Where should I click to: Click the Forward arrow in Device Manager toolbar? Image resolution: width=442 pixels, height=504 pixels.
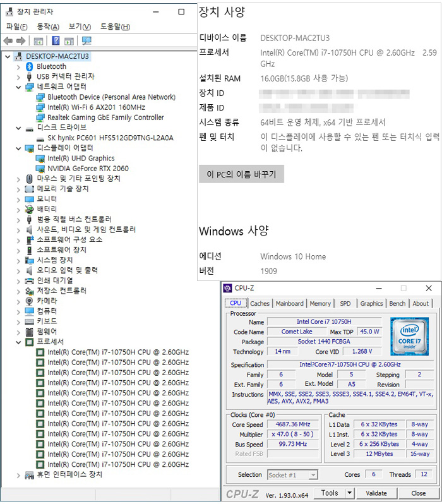coord(21,41)
